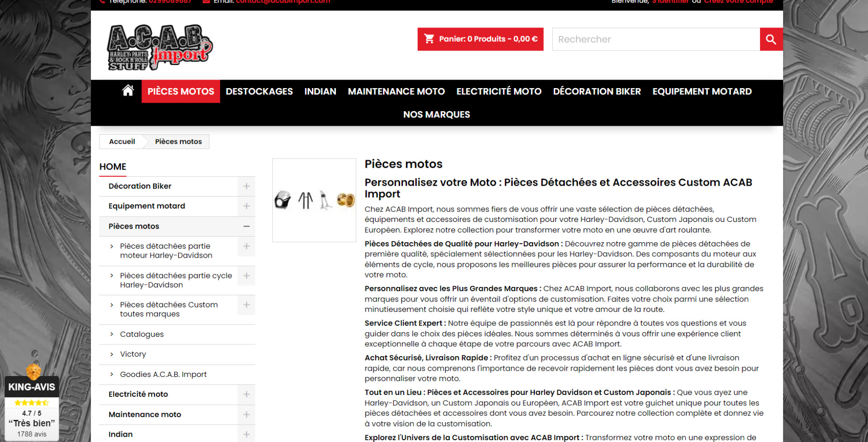Expand Equipement motard sidebar category
Image resolution: width=868 pixels, height=442 pixels.
246,206
